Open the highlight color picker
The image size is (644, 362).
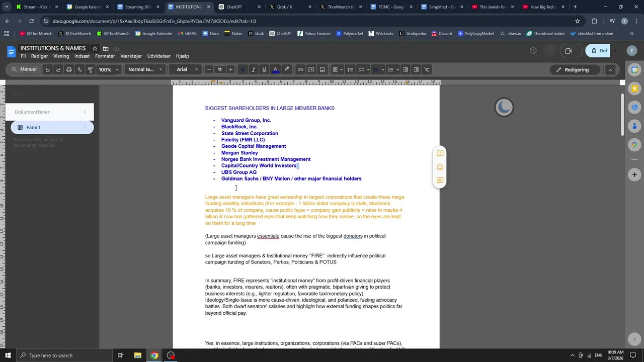(x=287, y=69)
